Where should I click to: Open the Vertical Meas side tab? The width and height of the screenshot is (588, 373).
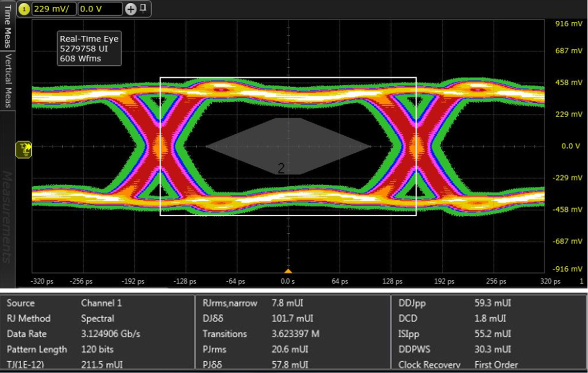[x=8, y=80]
